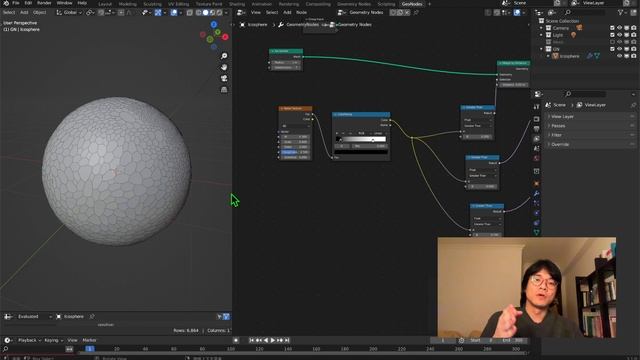Click the current frame number field
Image resolution: width=640 pixels, height=360 pixels.
point(443,340)
